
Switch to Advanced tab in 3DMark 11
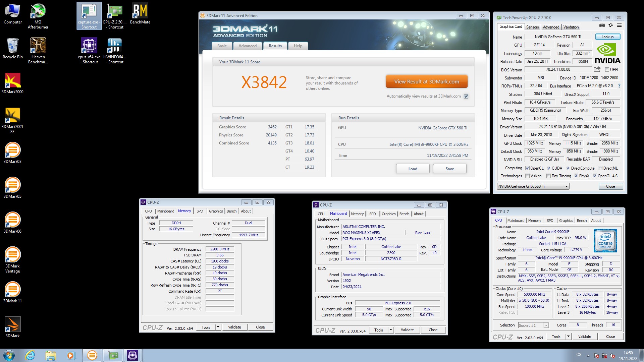click(248, 46)
